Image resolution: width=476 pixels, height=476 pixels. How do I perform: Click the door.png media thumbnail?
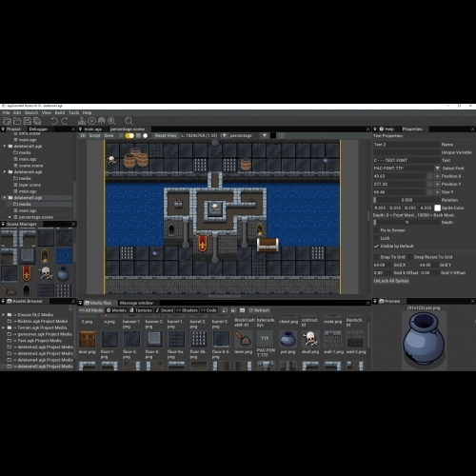pos(87,338)
